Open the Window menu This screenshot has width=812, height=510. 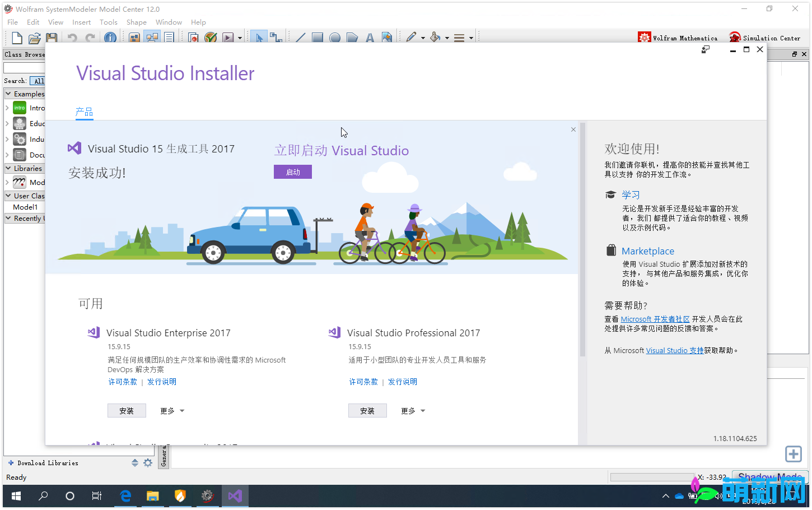point(169,22)
